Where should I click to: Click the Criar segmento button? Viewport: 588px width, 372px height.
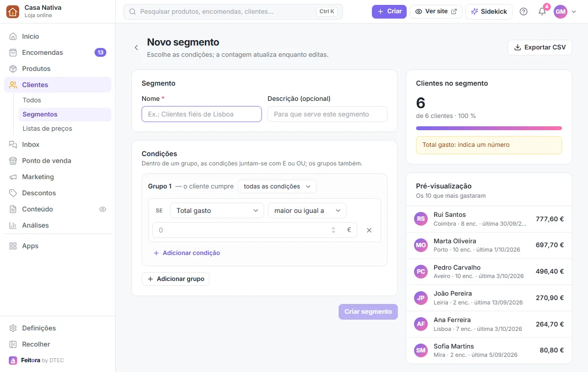(x=368, y=312)
